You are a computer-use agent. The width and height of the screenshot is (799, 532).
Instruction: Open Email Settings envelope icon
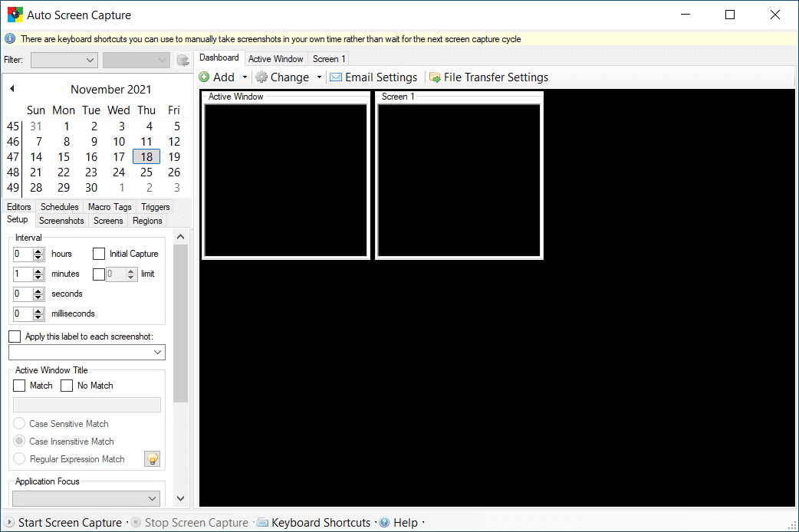click(x=336, y=77)
